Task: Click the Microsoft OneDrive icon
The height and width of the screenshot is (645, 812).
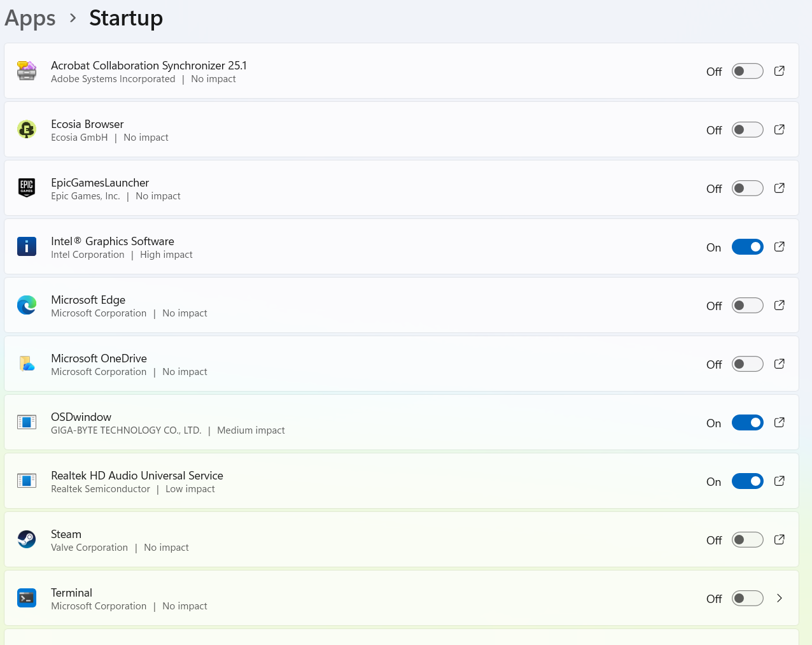Action: click(27, 364)
